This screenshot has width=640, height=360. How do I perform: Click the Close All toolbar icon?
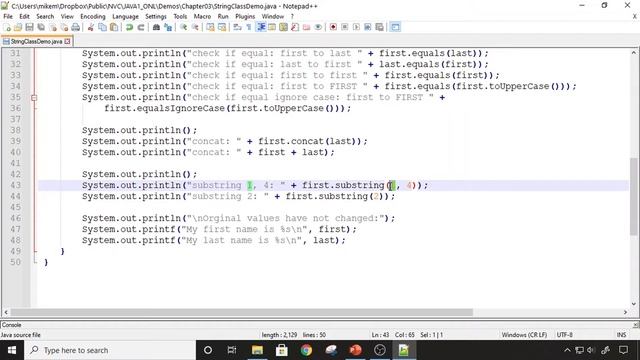point(64,27)
